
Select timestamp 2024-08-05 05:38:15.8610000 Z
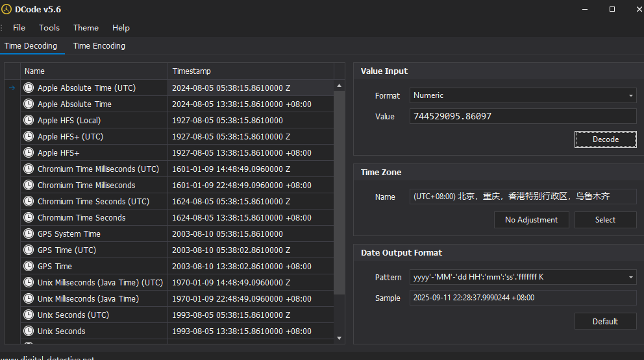(x=251, y=88)
